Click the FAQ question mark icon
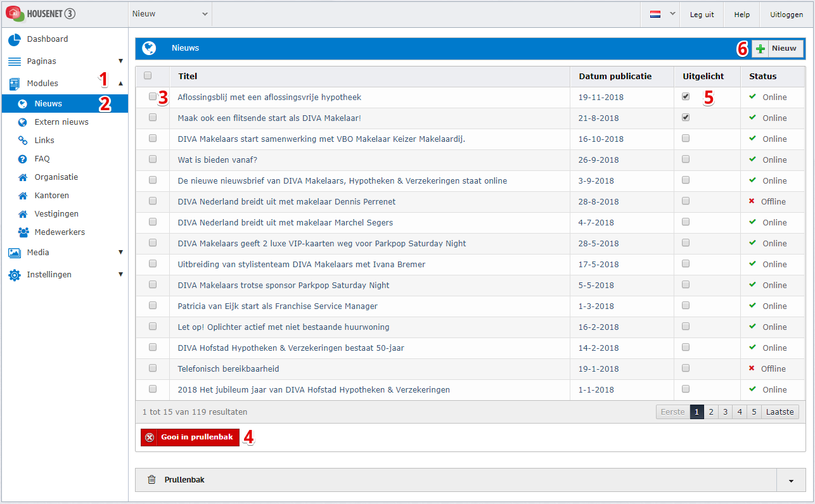Viewport: 815px width, 504px height. click(x=23, y=159)
